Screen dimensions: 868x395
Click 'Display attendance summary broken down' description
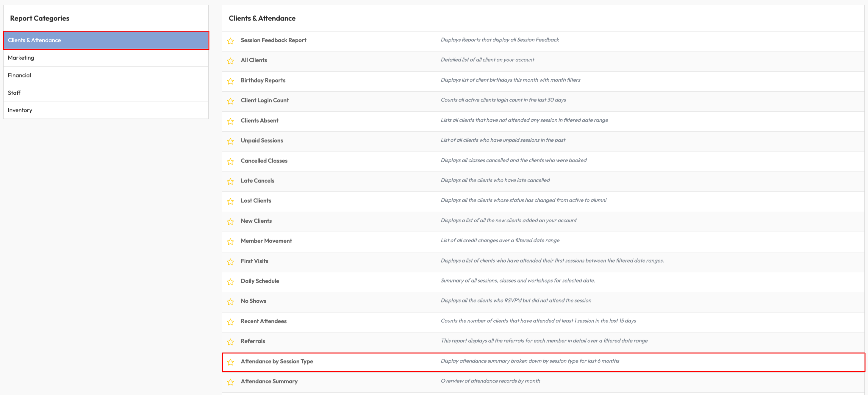click(530, 361)
